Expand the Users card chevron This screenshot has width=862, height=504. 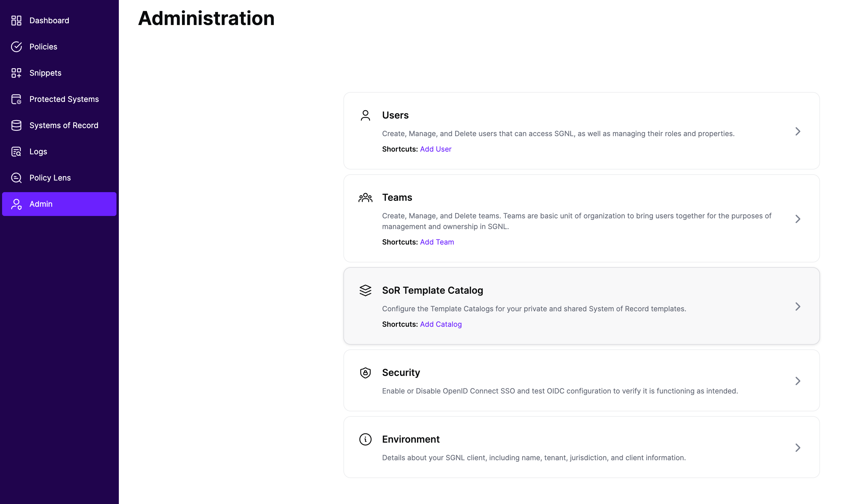tap(798, 131)
